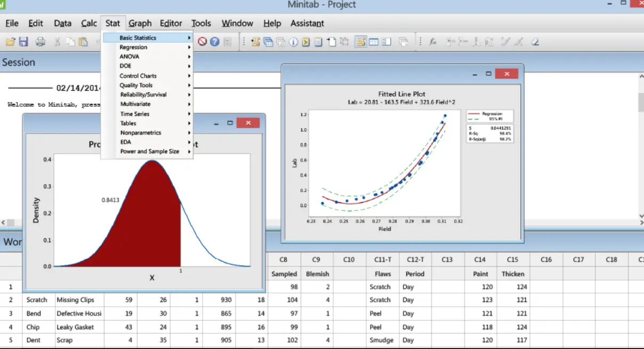The height and width of the screenshot is (349, 644).
Task: Click the Open Project folder icon
Action: [10, 42]
